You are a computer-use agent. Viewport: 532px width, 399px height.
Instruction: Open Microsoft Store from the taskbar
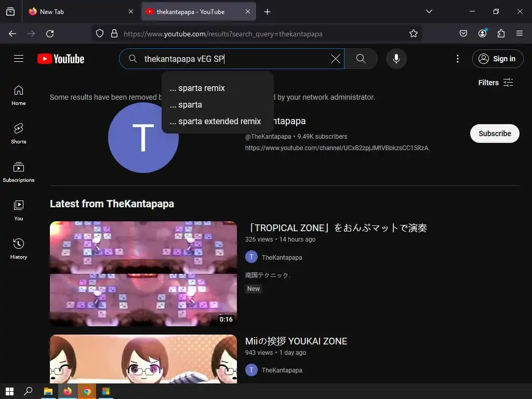coord(106,391)
